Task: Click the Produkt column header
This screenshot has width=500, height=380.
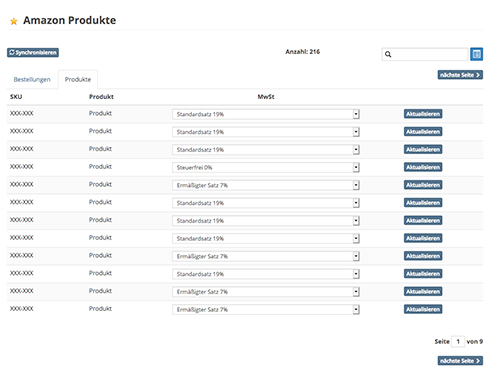Action: [101, 97]
